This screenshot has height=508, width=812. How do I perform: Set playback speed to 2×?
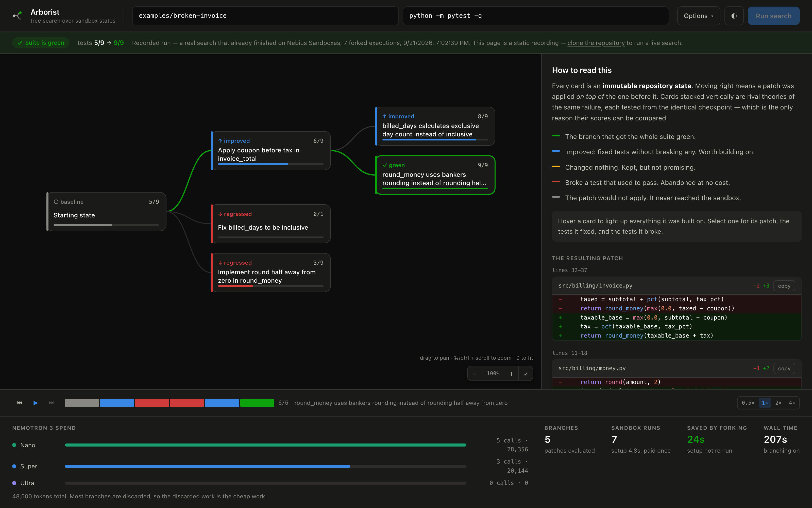[x=779, y=403]
